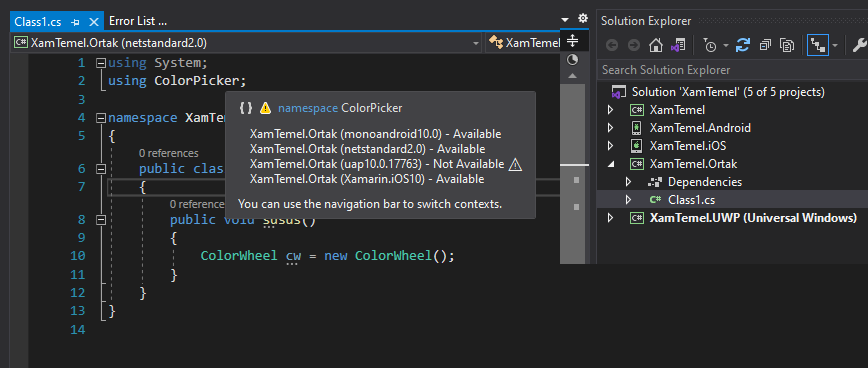Collapse the class block at line 6
This screenshot has width=868, height=368.
(101, 169)
